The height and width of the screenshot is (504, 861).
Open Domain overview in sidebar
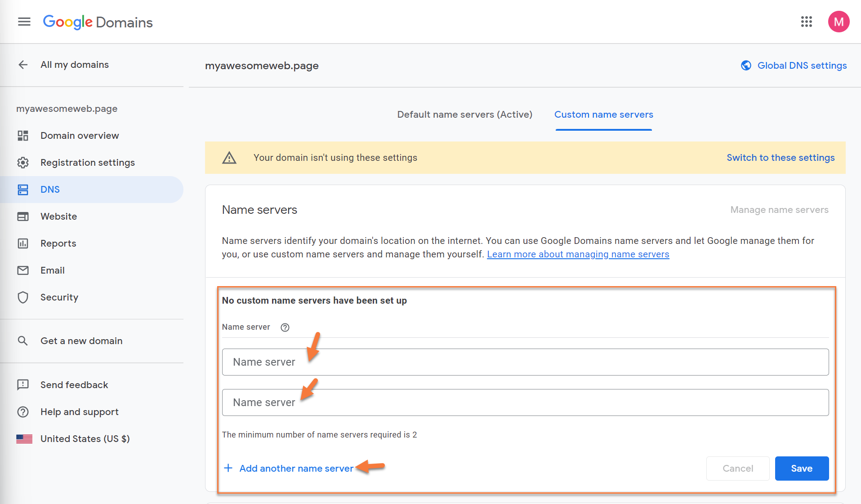click(x=80, y=136)
